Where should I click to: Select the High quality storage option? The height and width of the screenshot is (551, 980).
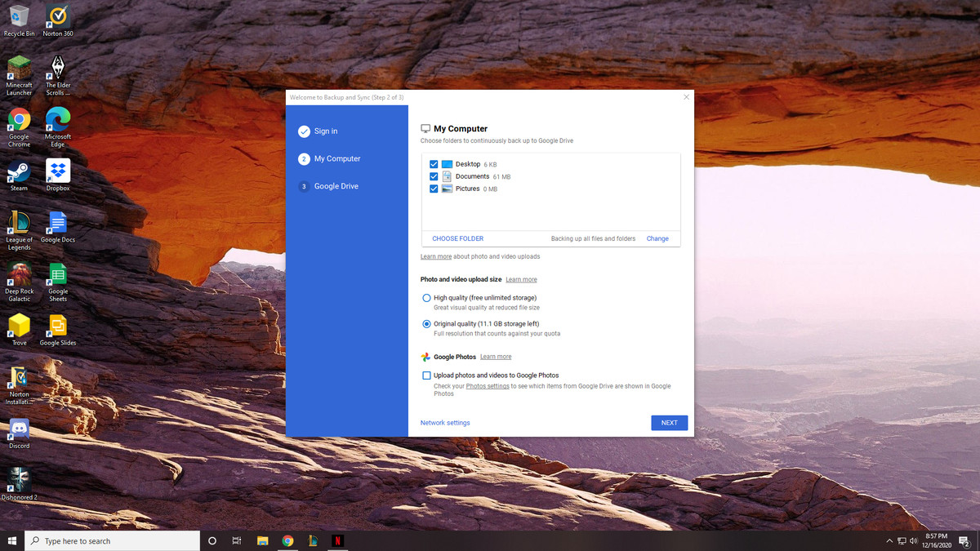(x=425, y=297)
